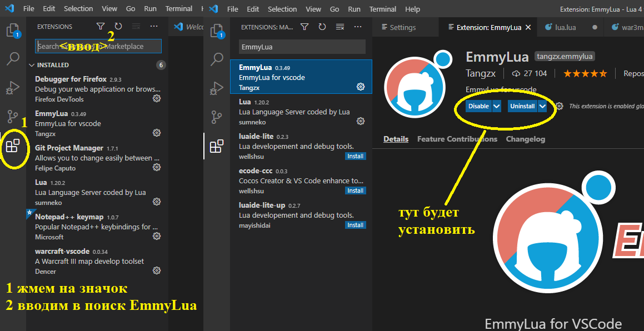
Task: Select Debugger for Firefox in installed list
Action: click(x=98, y=89)
